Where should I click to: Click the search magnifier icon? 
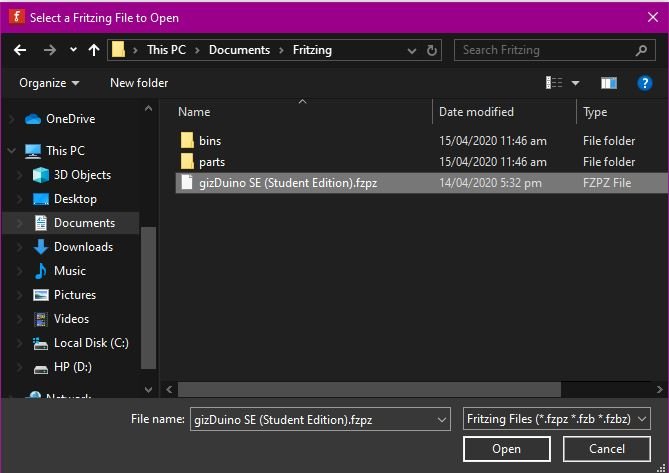(641, 51)
